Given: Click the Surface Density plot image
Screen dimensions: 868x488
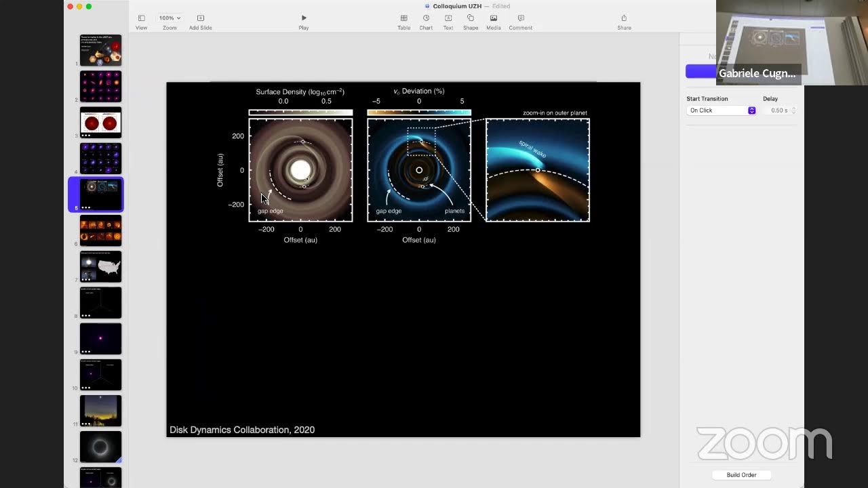Looking at the screenshot, I should [300, 170].
